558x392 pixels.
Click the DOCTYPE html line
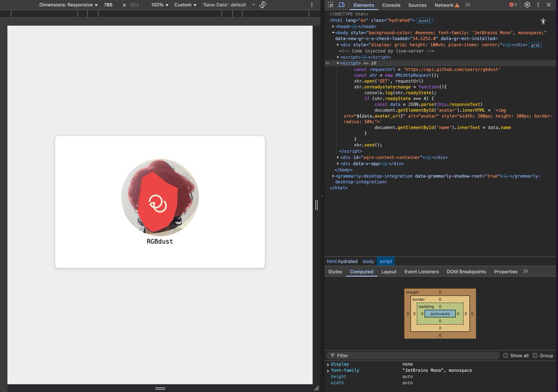(x=349, y=14)
